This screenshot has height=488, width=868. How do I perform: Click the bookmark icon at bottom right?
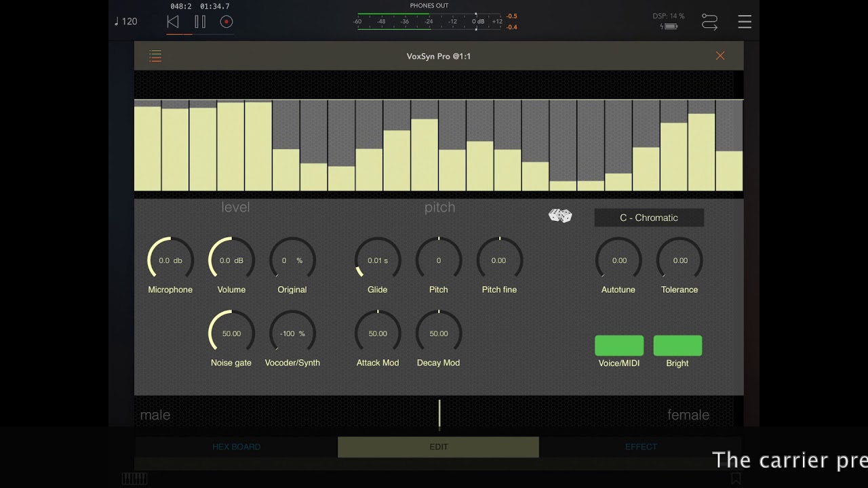click(736, 479)
